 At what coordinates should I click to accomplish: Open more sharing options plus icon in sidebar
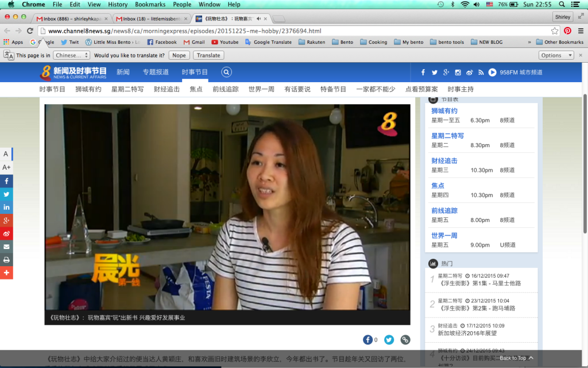6,273
